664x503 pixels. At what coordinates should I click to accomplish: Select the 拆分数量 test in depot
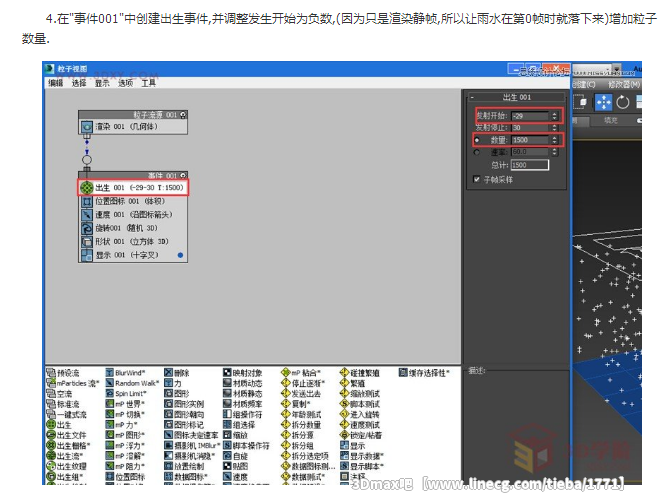[301, 425]
